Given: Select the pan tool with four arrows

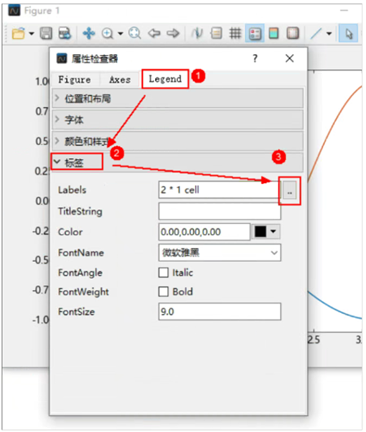Looking at the screenshot, I should [89, 33].
